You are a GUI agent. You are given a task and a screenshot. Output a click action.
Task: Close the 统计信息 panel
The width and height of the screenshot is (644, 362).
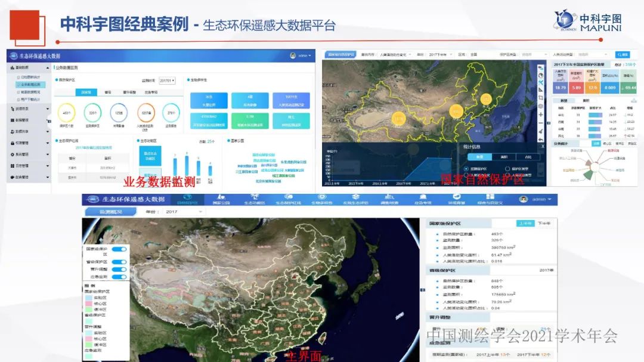coord(543,146)
